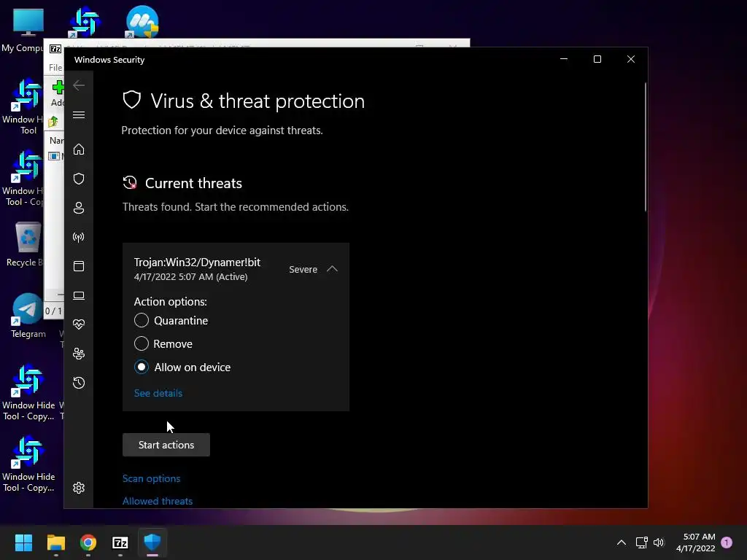Open the File menu in 7-Zip window
Viewport: 747px width, 560px height.
[55, 68]
